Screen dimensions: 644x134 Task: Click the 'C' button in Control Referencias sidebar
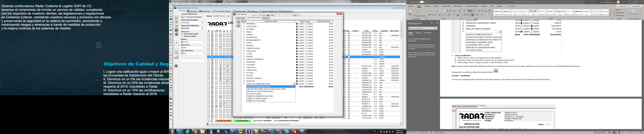click(x=177, y=17)
